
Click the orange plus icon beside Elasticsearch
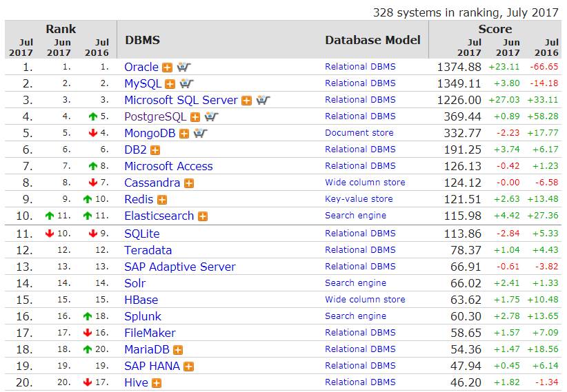click(x=203, y=216)
